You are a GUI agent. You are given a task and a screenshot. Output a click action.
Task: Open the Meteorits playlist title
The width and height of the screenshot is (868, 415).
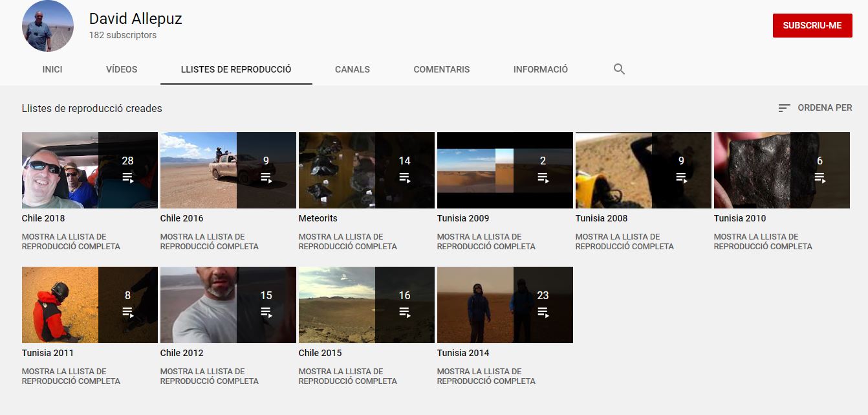318,218
